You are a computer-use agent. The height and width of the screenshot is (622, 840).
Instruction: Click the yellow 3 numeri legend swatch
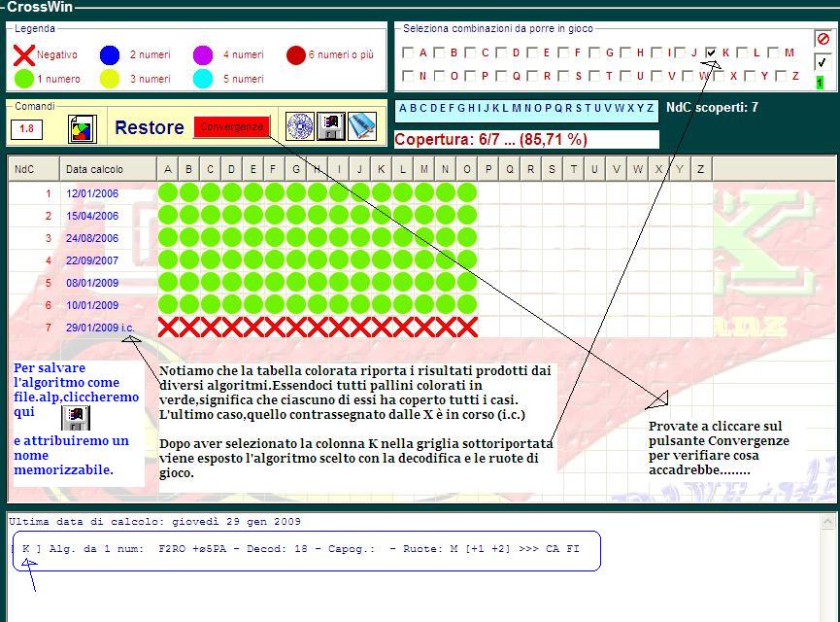(110, 79)
